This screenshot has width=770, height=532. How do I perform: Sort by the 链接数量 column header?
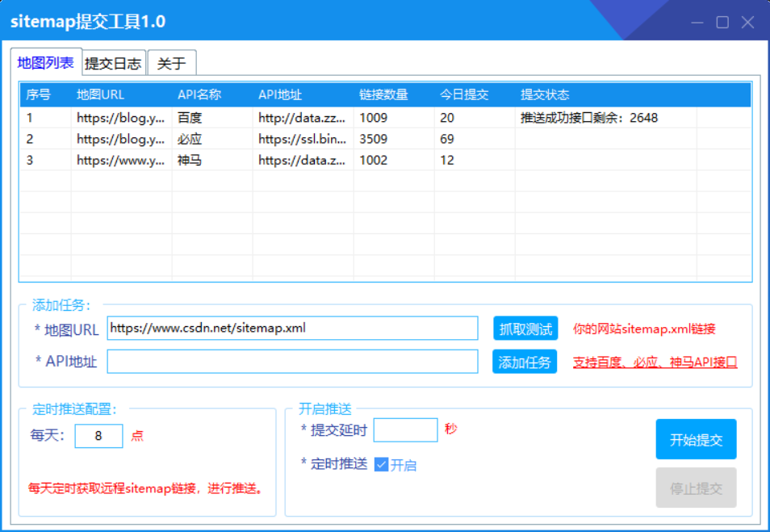click(394, 94)
